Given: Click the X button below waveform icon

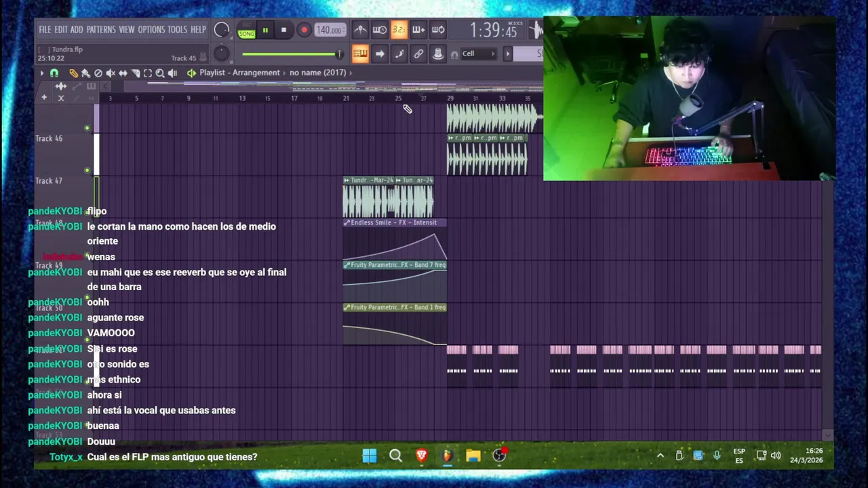Looking at the screenshot, I should [x=61, y=98].
